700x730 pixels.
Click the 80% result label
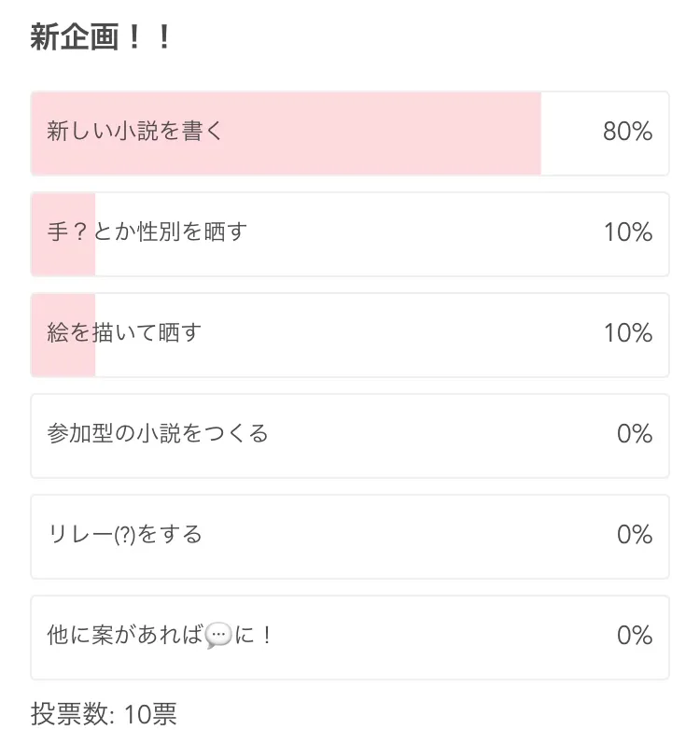pos(627,132)
